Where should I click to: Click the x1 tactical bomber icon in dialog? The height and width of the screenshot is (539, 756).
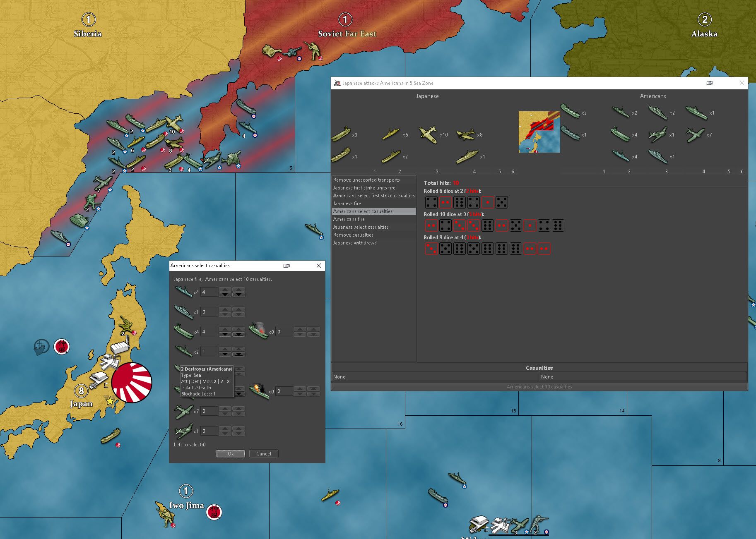point(183,431)
